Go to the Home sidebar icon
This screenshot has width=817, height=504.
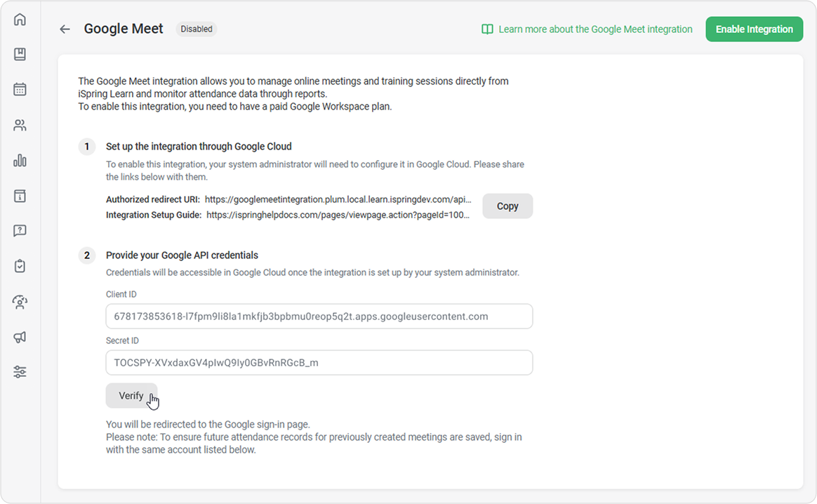click(20, 19)
